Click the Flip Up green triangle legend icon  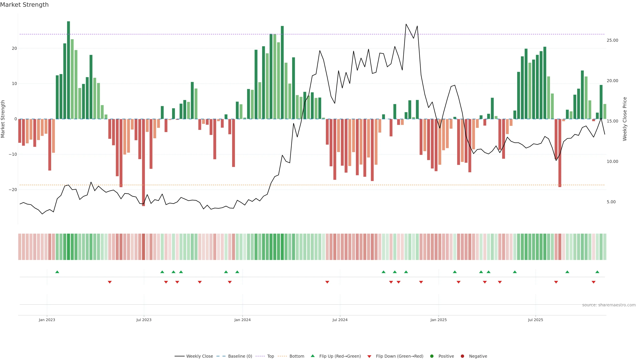[x=312, y=356]
